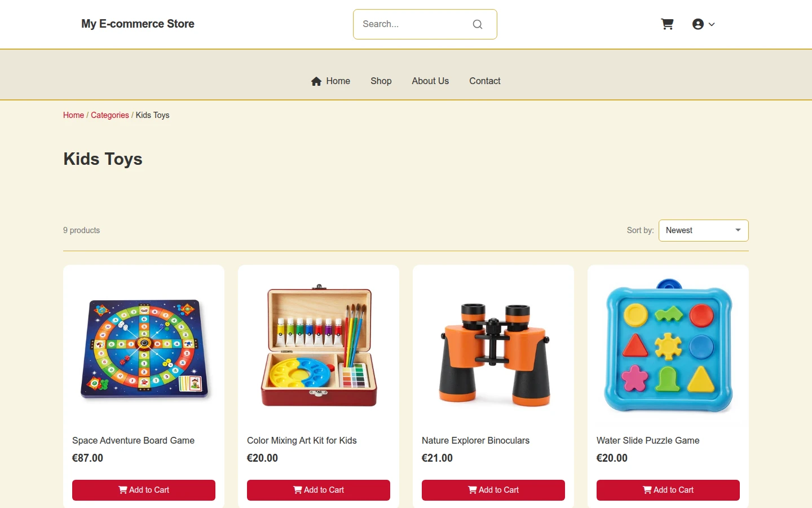Image resolution: width=812 pixels, height=508 pixels.
Task: Focus the Search input field
Action: pos(414,24)
